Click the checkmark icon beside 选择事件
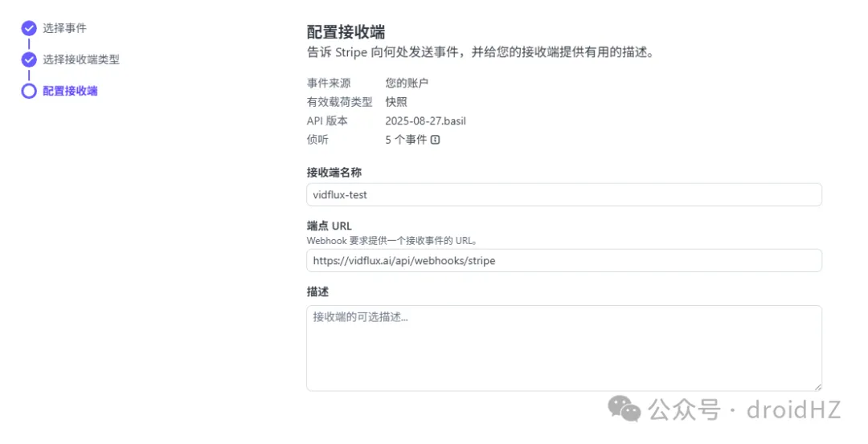The height and width of the screenshot is (444, 868). tap(29, 28)
